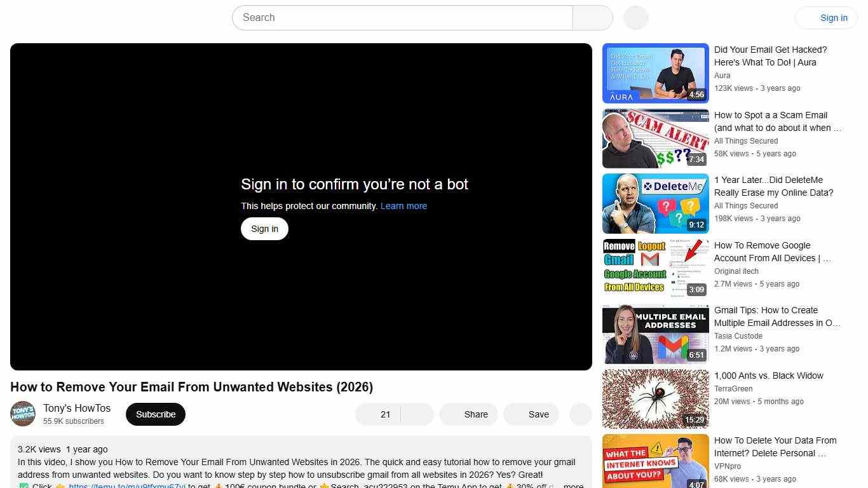Viewport: 868px width, 488px height.
Task: Open the search button beside the search bar
Action: point(592,18)
